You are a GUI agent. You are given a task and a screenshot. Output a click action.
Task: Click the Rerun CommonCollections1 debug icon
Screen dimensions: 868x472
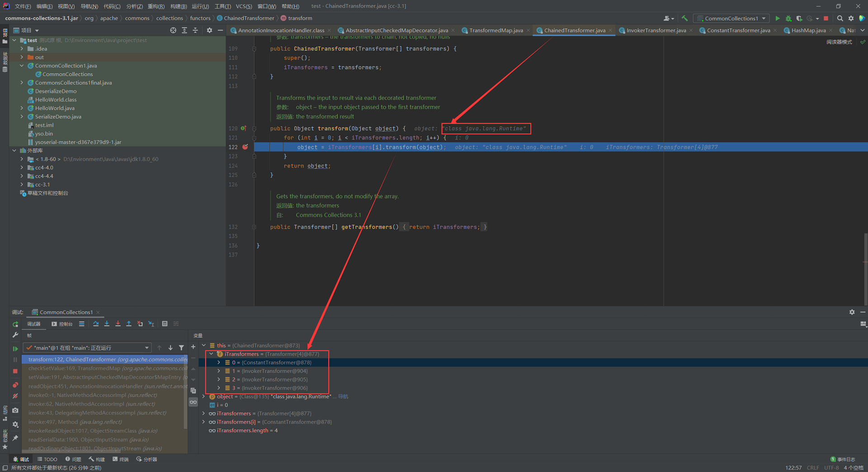(x=15, y=324)
